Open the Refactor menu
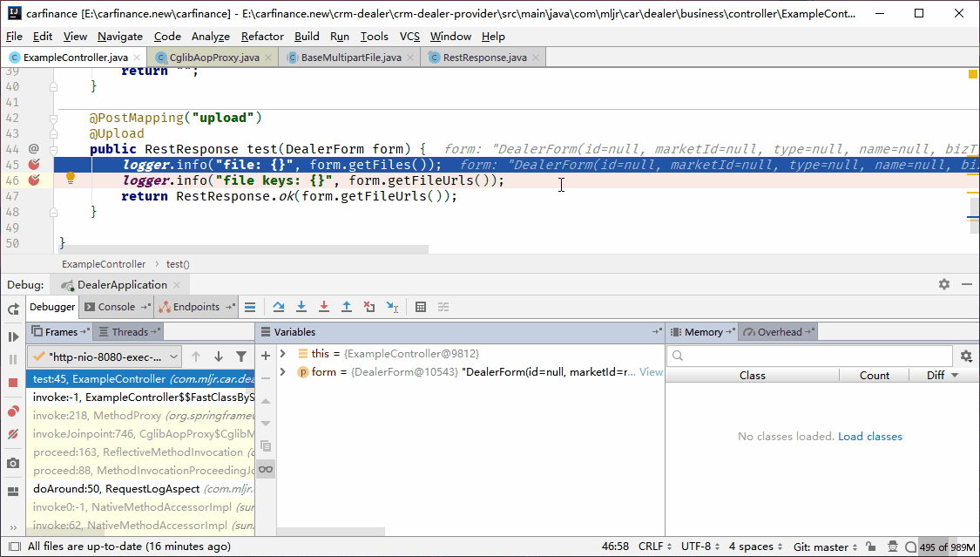 coord(262,36)
